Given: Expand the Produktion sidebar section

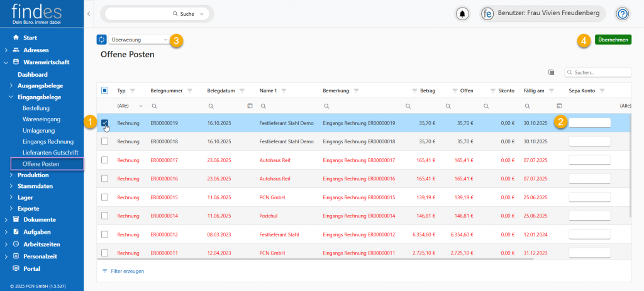Looking at the screenshot, I should click(x=33, y=175).
